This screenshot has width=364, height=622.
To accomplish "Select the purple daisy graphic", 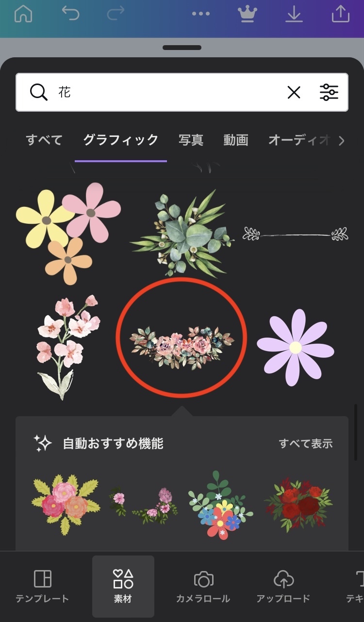I will pos(296,348).
